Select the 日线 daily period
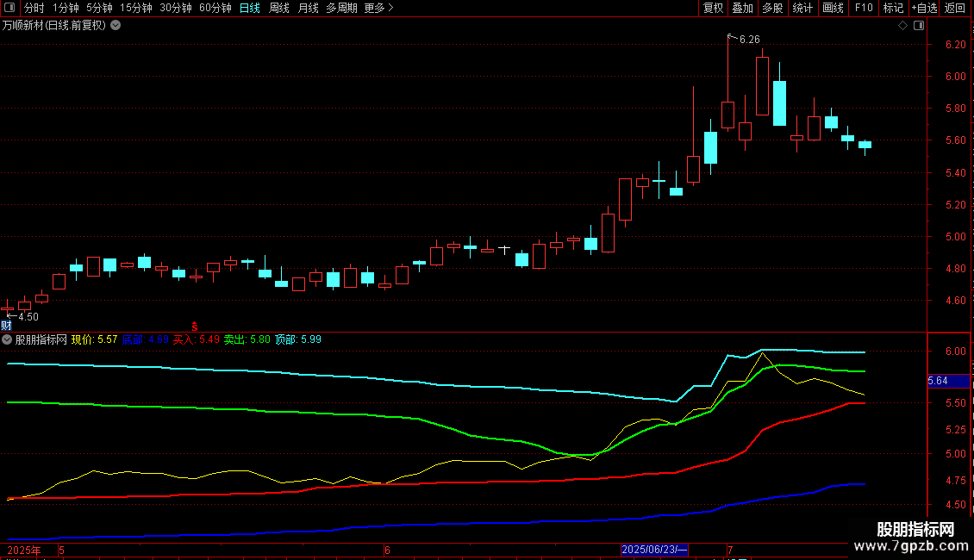974x560 pixels. [250, 8]
